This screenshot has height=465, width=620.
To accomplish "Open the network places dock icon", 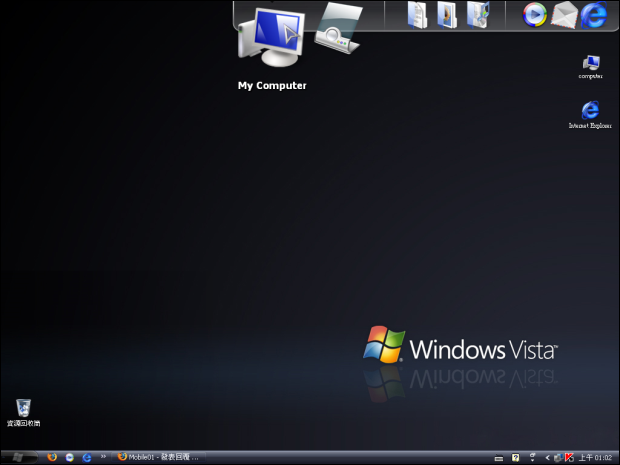I will (338, 28).
